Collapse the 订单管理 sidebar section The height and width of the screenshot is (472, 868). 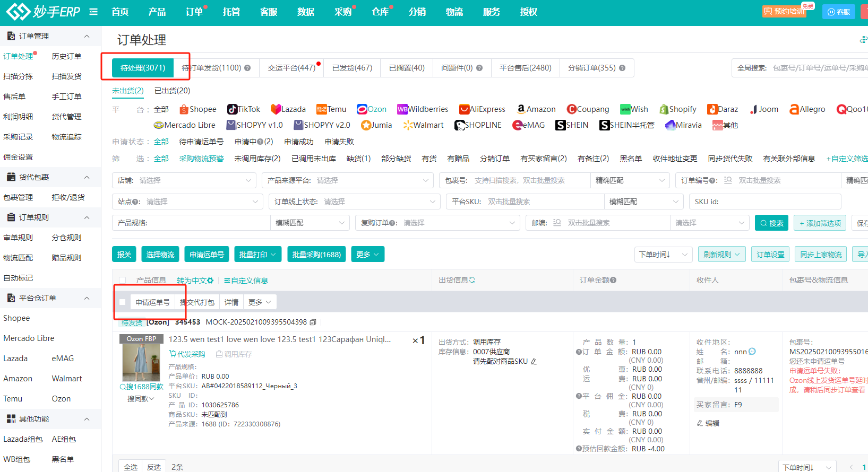point(87,36)
